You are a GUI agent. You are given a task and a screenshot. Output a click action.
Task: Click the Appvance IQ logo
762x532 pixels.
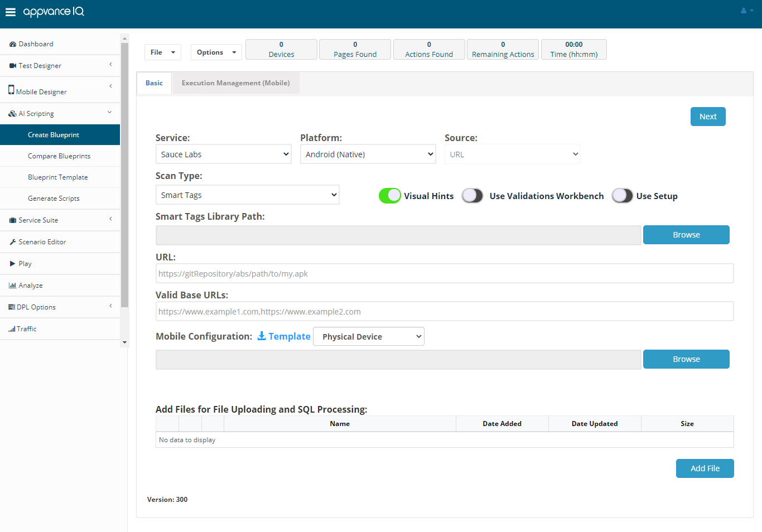54,12
